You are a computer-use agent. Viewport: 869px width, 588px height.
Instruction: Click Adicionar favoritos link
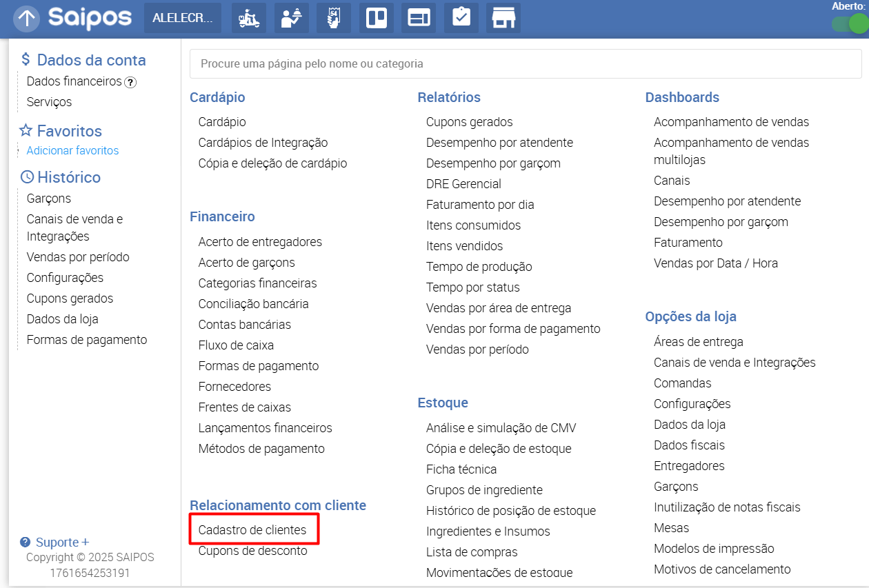72,150
